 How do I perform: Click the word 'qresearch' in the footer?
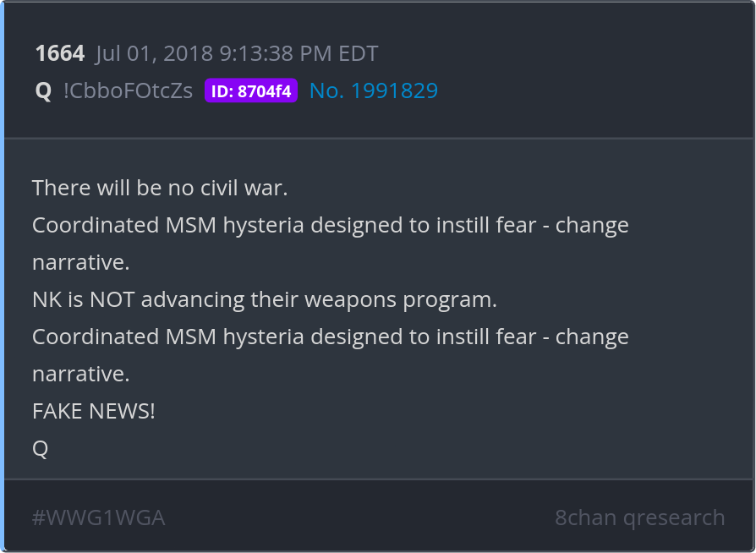pos(674,517)
